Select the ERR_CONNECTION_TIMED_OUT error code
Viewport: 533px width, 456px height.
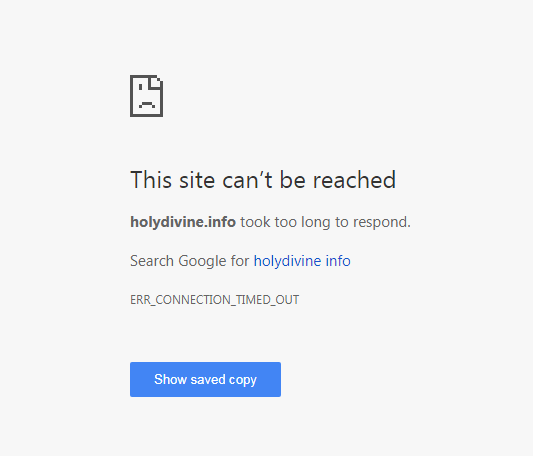click(214, 300)
